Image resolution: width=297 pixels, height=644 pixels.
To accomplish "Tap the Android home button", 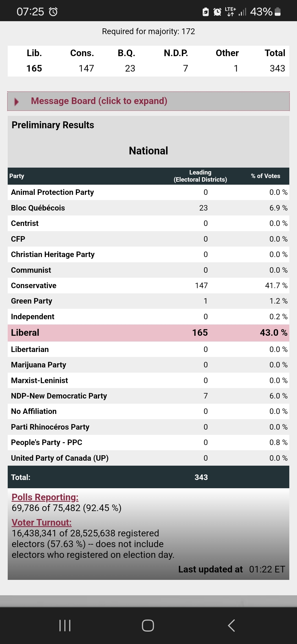I will (x=148, y=625).
